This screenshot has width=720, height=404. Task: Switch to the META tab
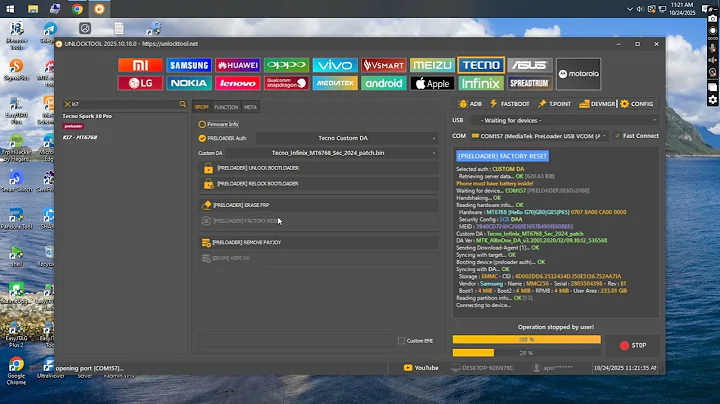pos(250,107)
